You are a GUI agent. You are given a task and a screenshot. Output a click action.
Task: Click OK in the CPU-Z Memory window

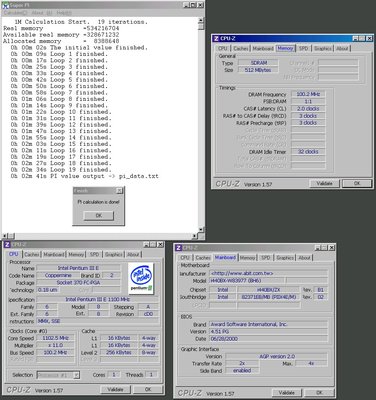(x=357, y=183)
